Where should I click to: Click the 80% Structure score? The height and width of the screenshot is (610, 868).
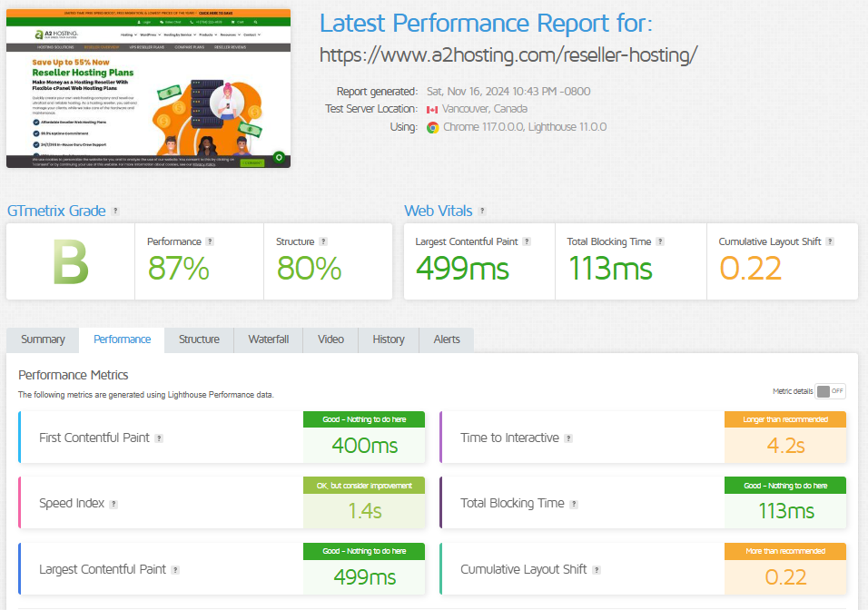point(309,269)
